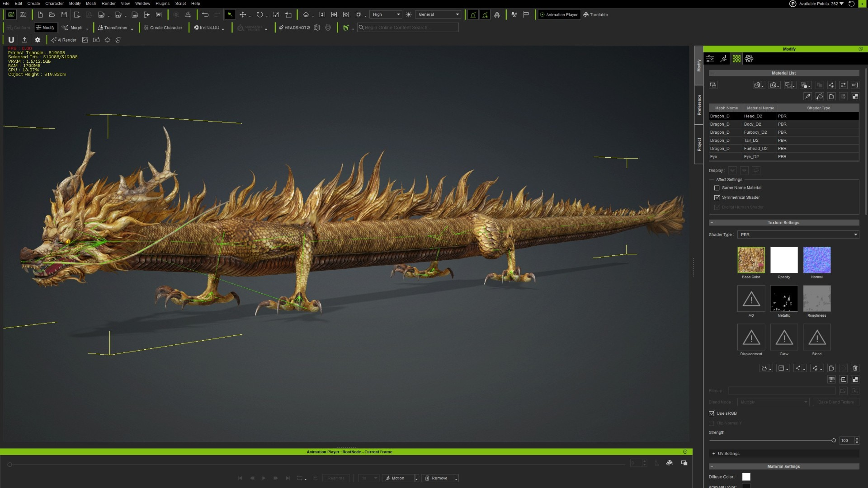Screen dimensions: 868x488
Task: Collapse the Material List section
Action: [x=711, y=73]
